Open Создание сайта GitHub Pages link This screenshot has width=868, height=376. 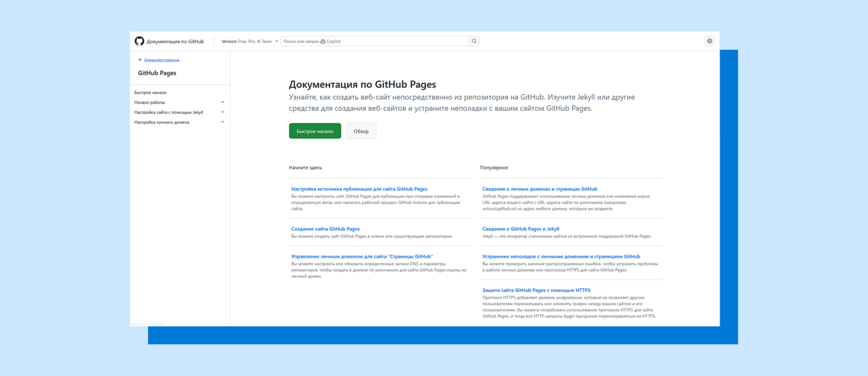coord(325,229)
